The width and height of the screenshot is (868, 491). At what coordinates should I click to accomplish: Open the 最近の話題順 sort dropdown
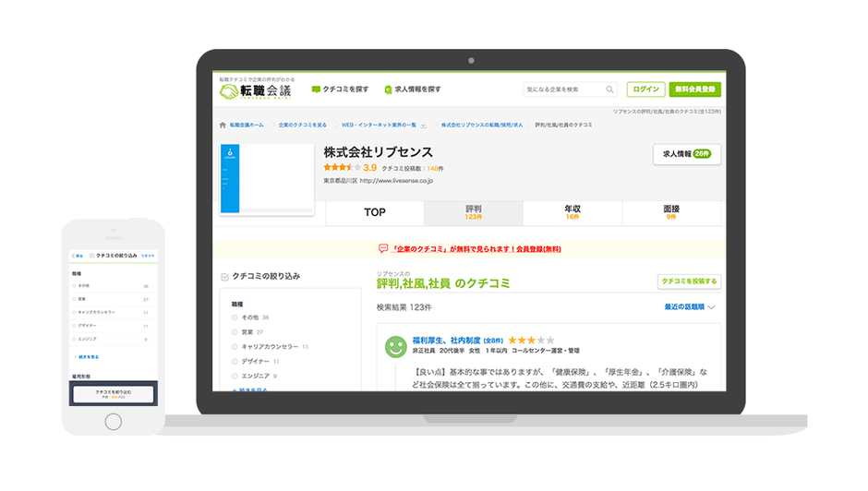coord(689,306)
